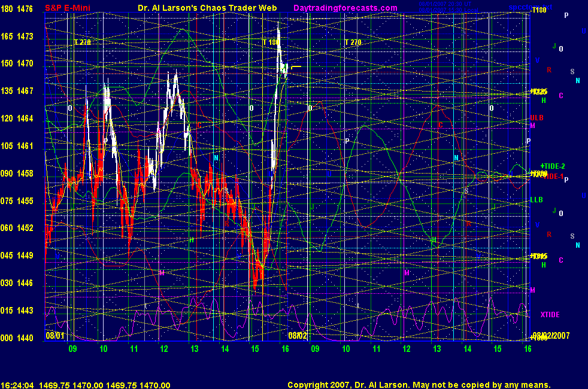The width and height of the screenshot is (588, 389).
Task: Select the 165 1473 price axis label
Action: click(17, 37)
